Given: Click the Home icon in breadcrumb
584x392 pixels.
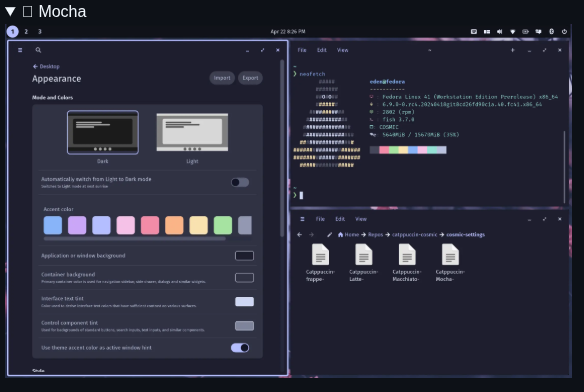Looking at the screenshot, I should (x=340, y=234).
